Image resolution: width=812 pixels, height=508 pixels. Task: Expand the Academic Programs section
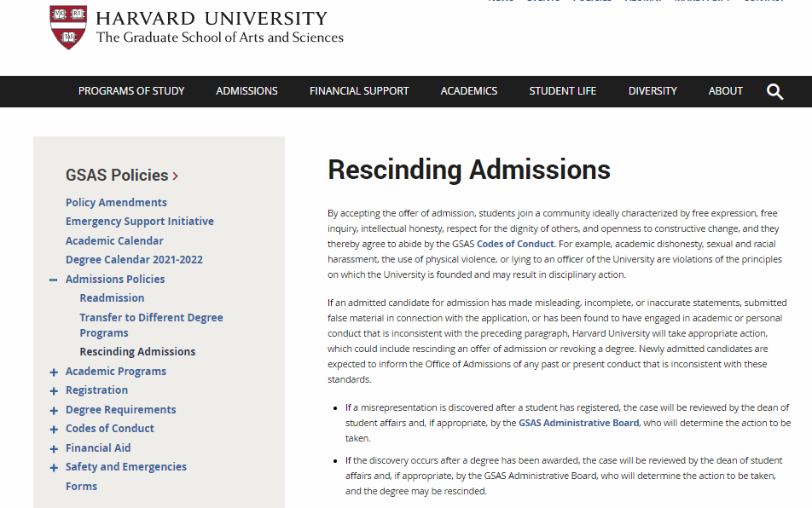pos(54,372)
